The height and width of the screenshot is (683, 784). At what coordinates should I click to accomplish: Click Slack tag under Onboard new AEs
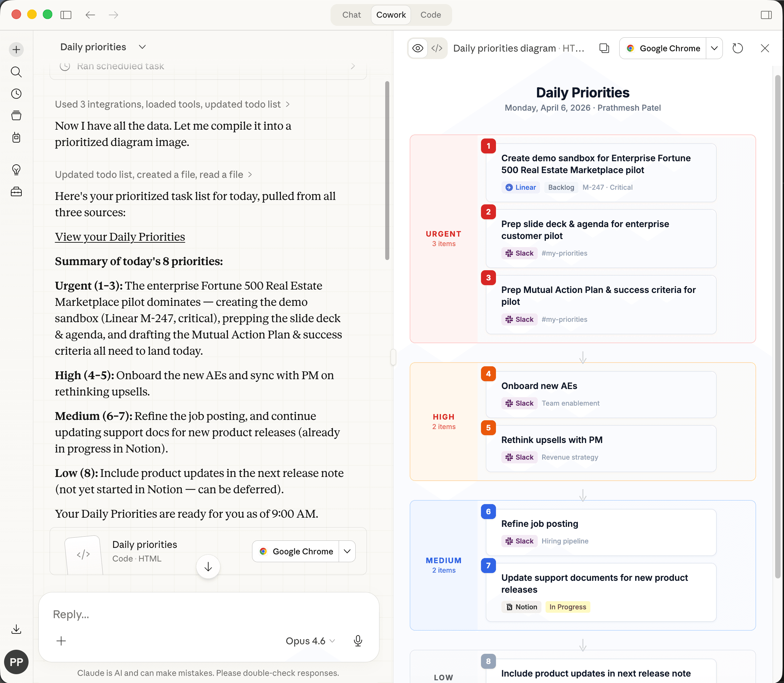519,403
